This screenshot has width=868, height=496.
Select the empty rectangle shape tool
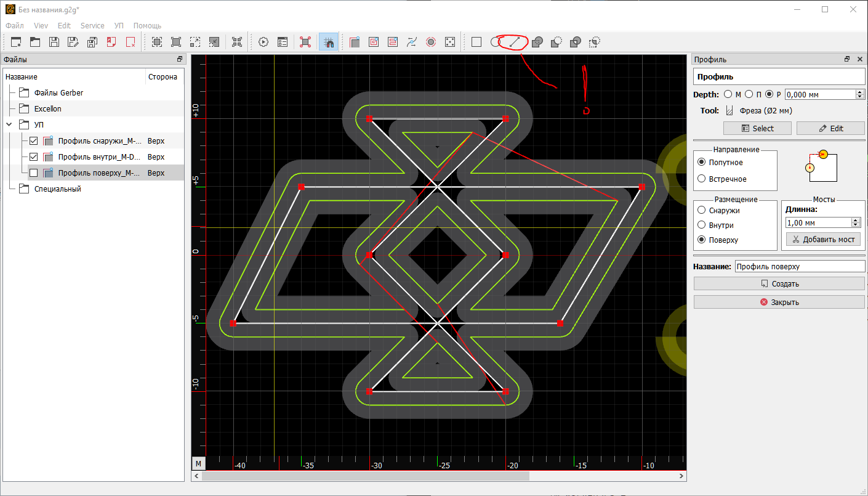476,42
